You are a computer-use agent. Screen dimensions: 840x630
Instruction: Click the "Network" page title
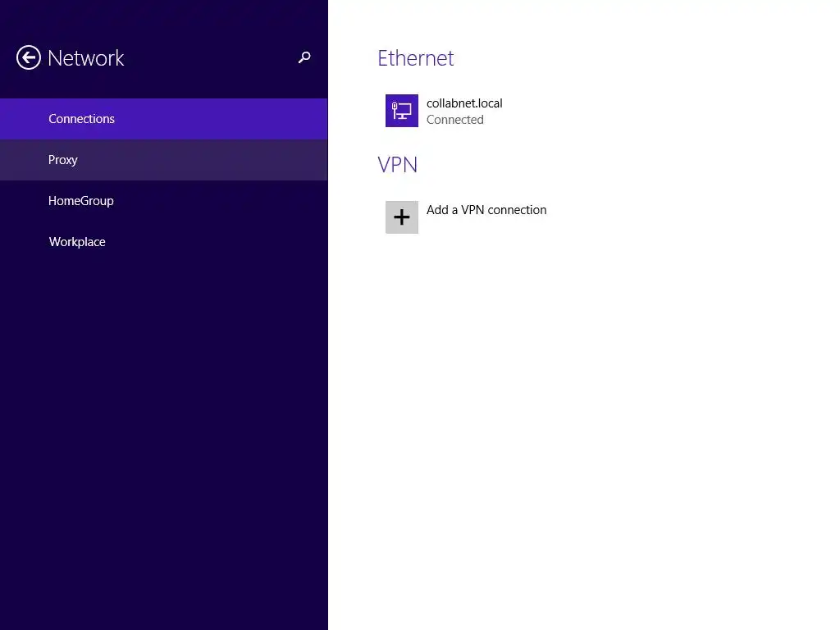point(86,58)
